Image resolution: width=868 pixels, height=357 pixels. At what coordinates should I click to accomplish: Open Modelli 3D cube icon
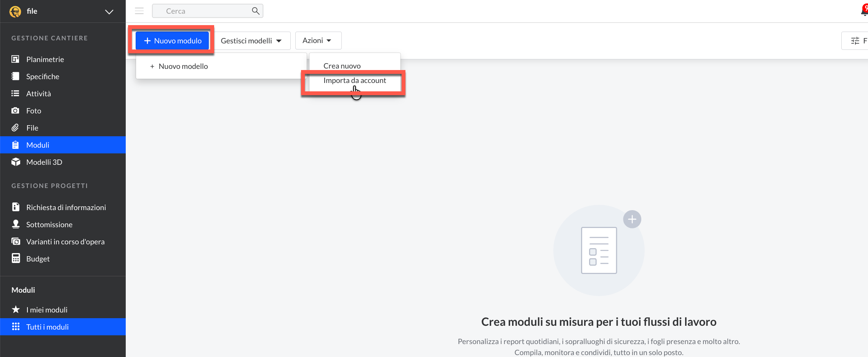[15, 162]
